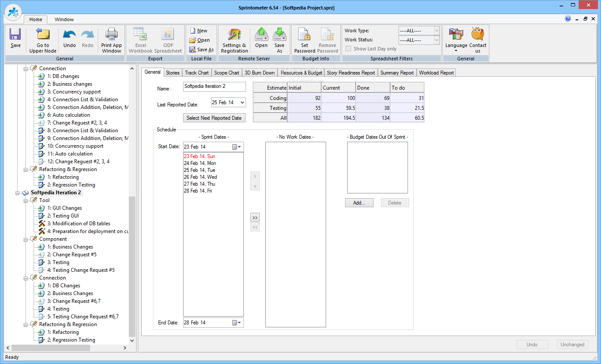This screenshot has width=601, height=364.
Task: Click the Coding Current estimate cell
Action: click(339, 98)
